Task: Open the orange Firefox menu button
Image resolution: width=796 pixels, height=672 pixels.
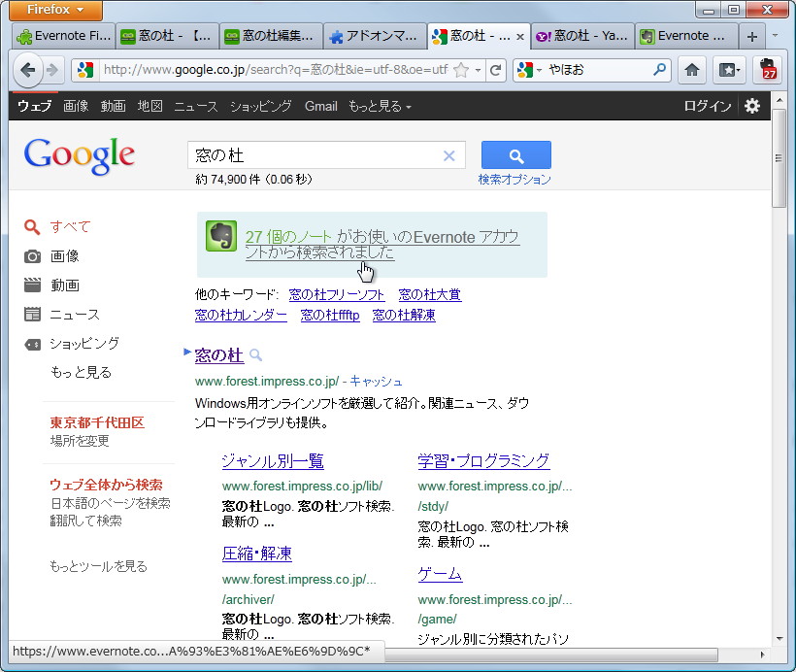Action: (52, 10)
